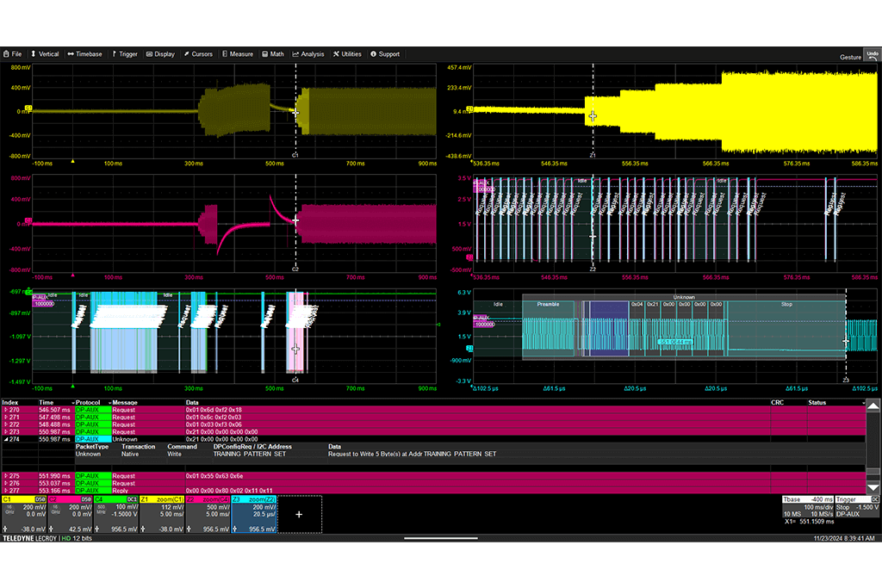Open Analysis via the chart icon
The image size is (882, 588).
[307, 53]
